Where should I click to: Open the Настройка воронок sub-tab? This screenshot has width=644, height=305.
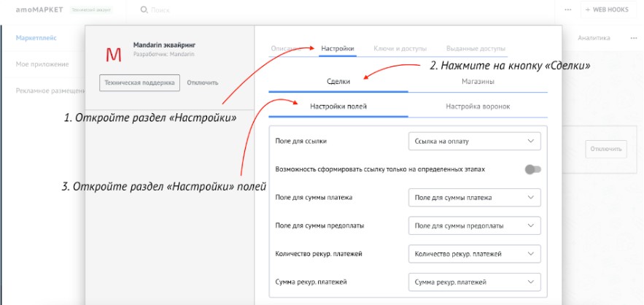coord(478,107)
